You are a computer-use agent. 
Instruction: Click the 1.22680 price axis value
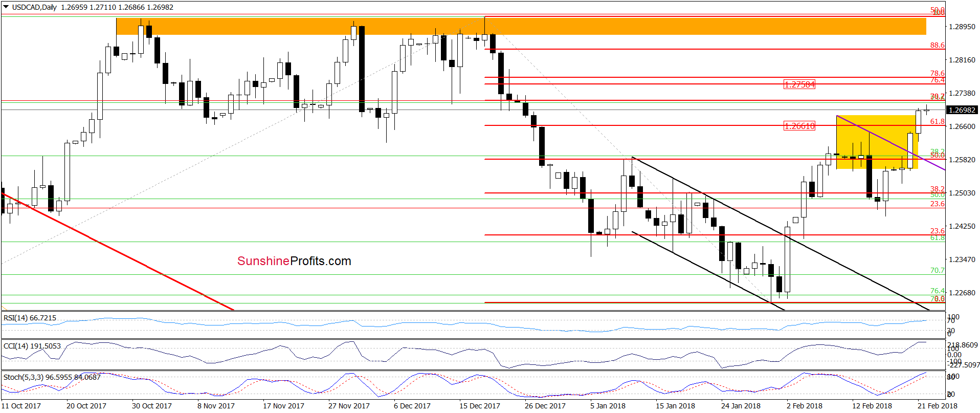(962, 293)
